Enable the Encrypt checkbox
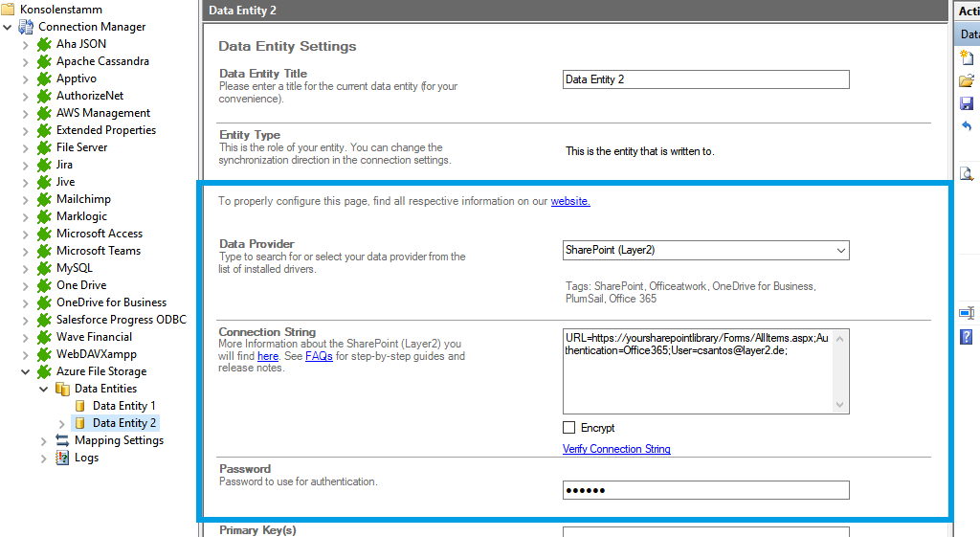This screenshot has width=980, height=537. (569, 428)
